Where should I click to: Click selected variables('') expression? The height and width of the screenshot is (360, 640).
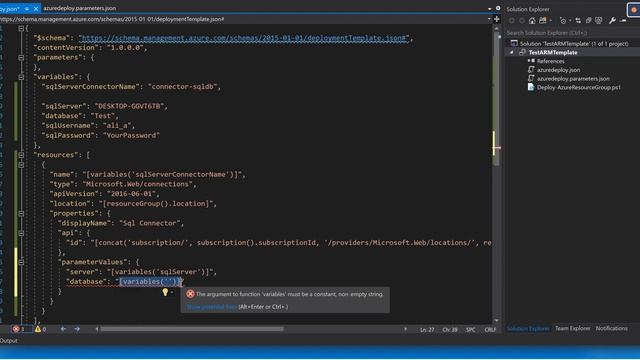[x=150, y=282]
